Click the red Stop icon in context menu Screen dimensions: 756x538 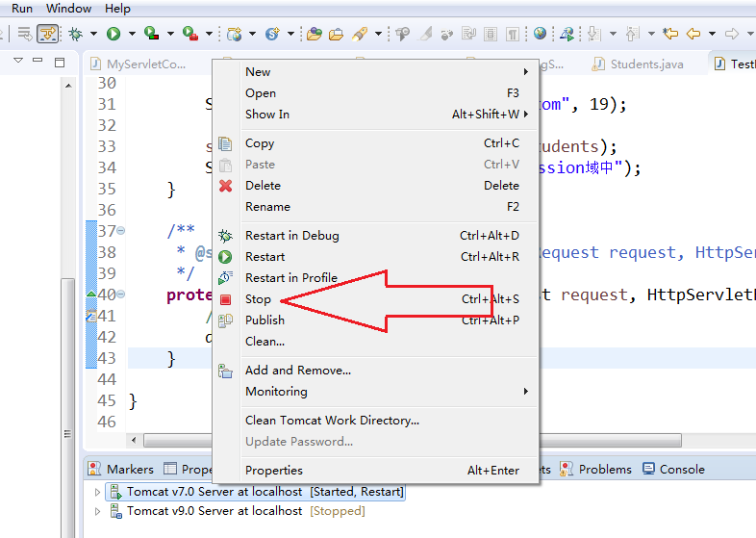pyautogui.click(x=225, y=299)
